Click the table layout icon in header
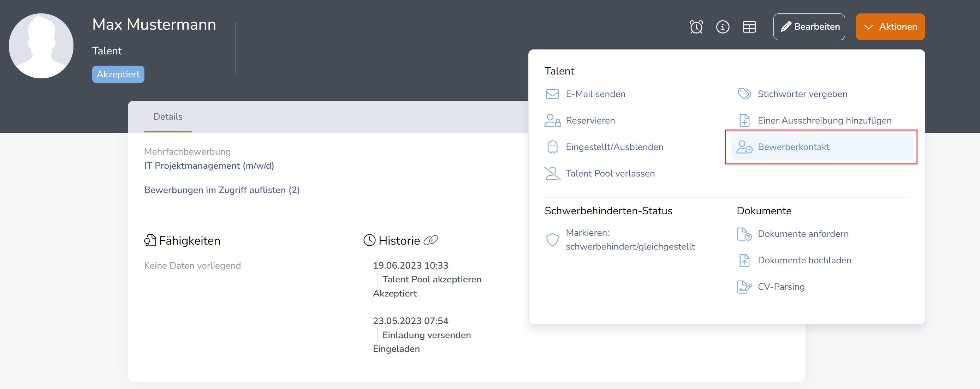Viewport: 980px width, 389px height. pyautogui.click(x=749, y=27)
